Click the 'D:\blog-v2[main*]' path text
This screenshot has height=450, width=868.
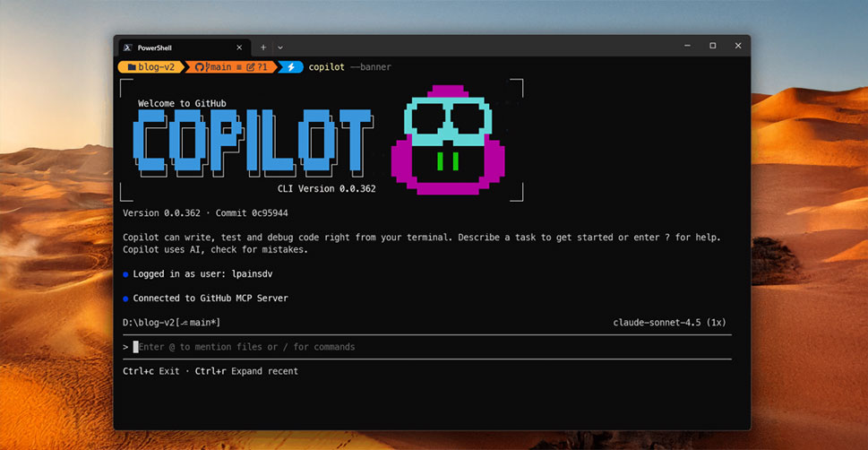[x=172, y=323]
